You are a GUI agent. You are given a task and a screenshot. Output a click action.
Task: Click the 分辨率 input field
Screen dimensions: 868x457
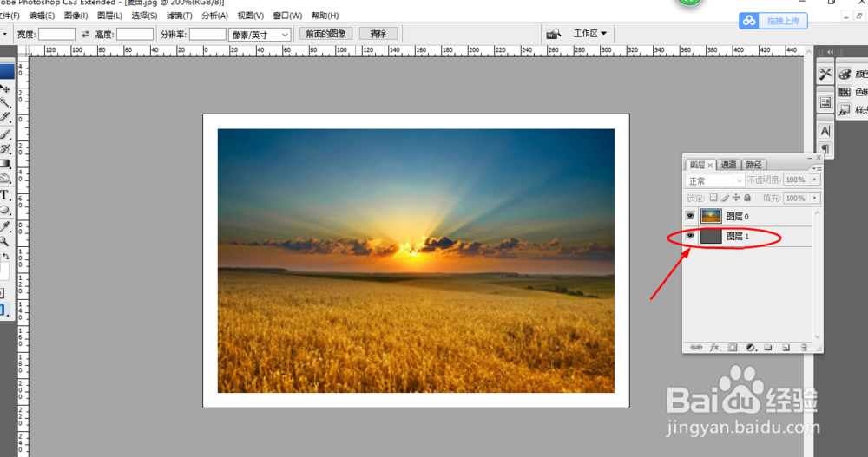point(207,35)
